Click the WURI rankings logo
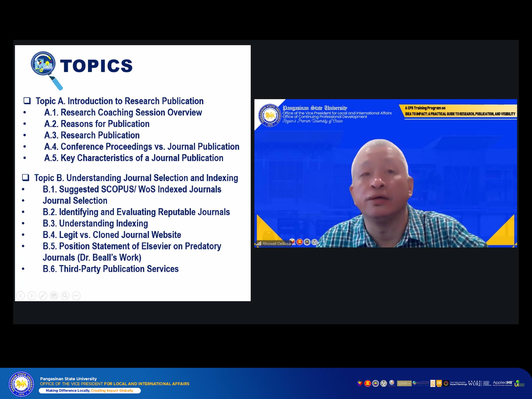The width and height of the screenshot is (532, 399). pyautogui.click(x=474, y=383)
